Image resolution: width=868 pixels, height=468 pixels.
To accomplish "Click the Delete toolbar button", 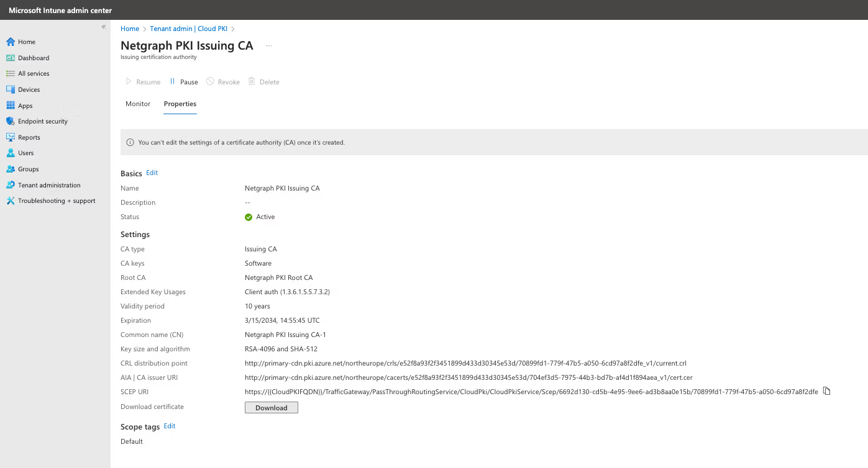I will pos(263,82).
